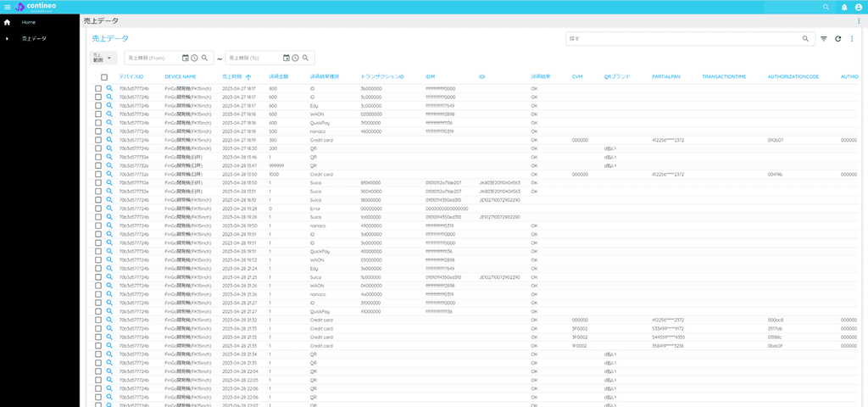Sort by IDM column header
The width and height of the screenshot is (868, 407).
pos(430,77)
